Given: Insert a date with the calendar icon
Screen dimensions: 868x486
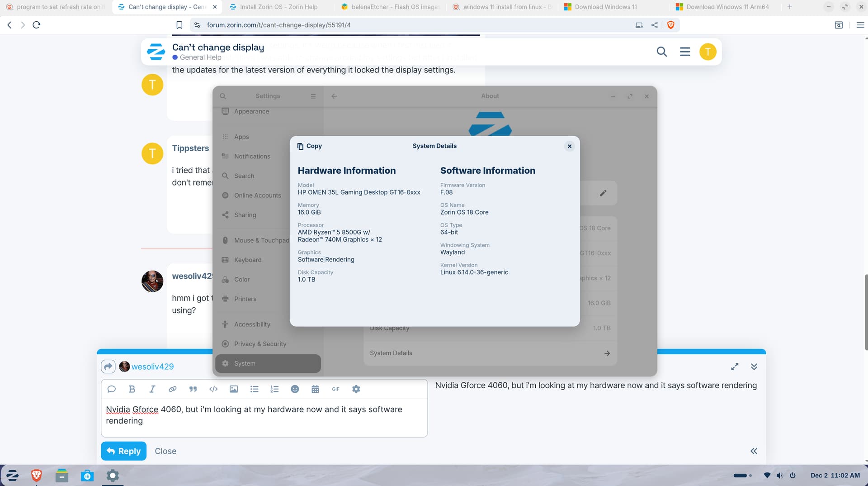Looking at the screenshot, I should click(315, 389).
